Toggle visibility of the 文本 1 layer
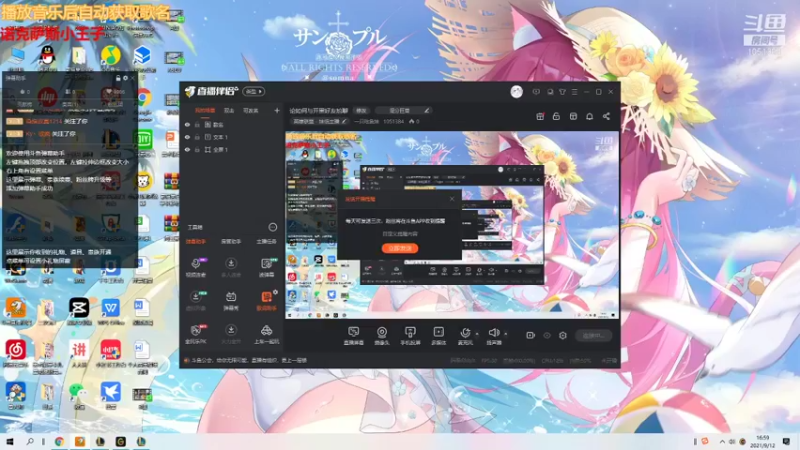The image size is (800, 450). pyautogui.click(x=187, y=137)
